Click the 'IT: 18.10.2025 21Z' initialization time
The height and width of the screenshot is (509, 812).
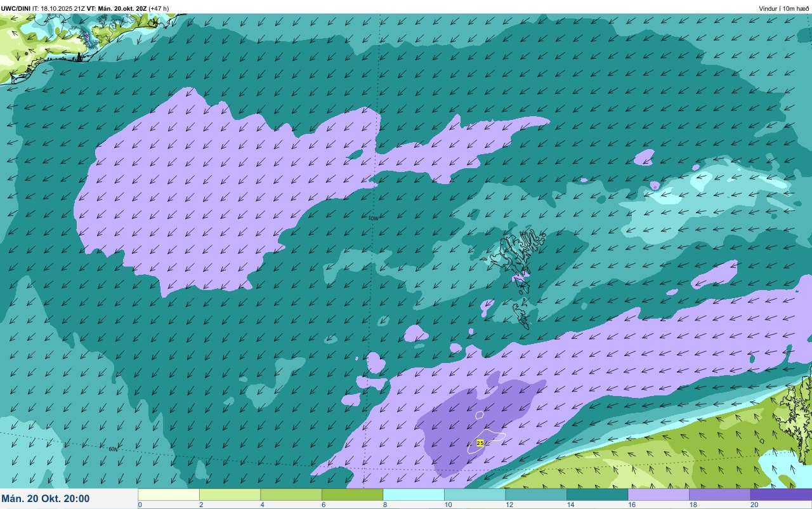[58, 8]
